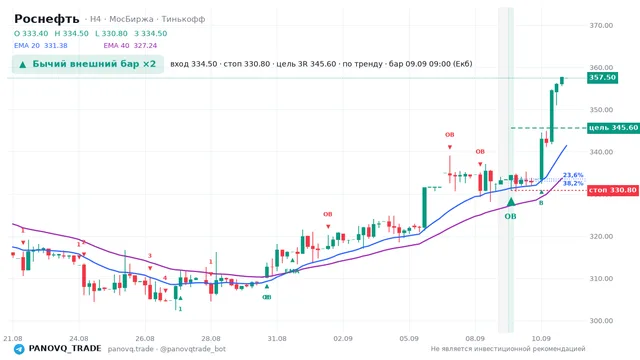This screenshot has height=360, width=640.
Task: Click the МосБиржа exchange label
Action: [x=131, y=19]
